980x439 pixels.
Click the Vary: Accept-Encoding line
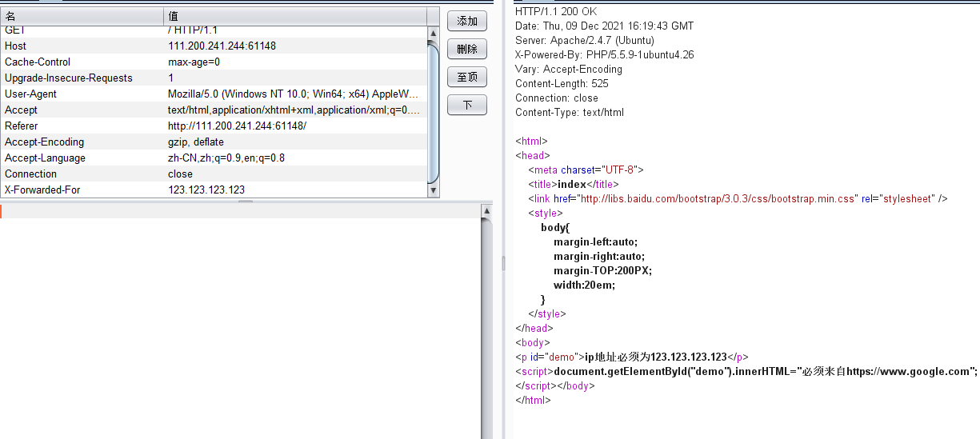(569, 69)
